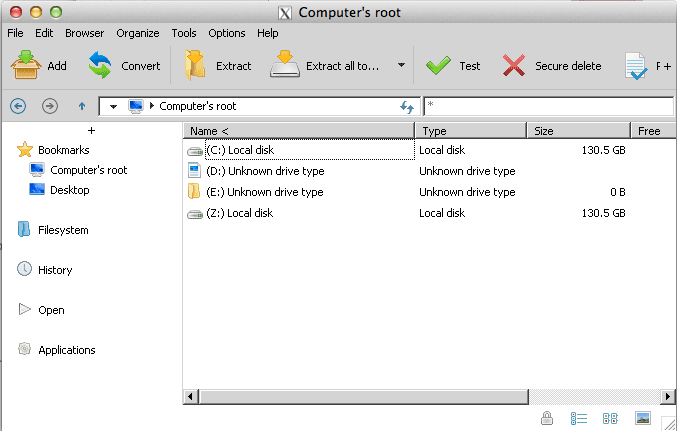Click the Test archive checkmark icon
The width and height of the screenshot is (677, 431).
(438, 66)
